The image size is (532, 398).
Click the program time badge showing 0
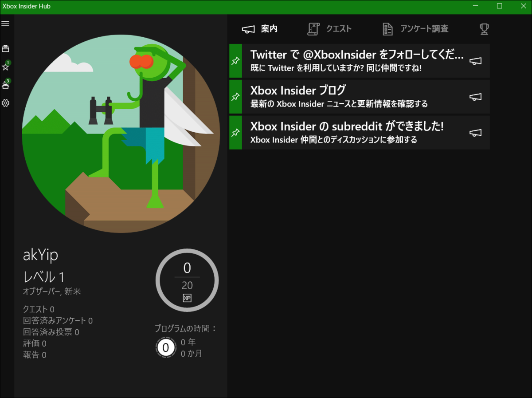pyautogui.click(x=166, y=347)
